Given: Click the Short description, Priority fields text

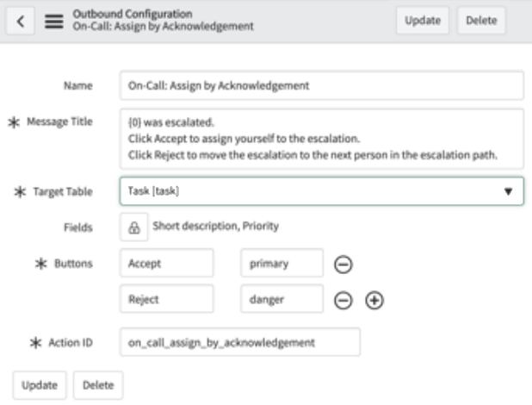Looking at the screenshot, I should 216,226.
